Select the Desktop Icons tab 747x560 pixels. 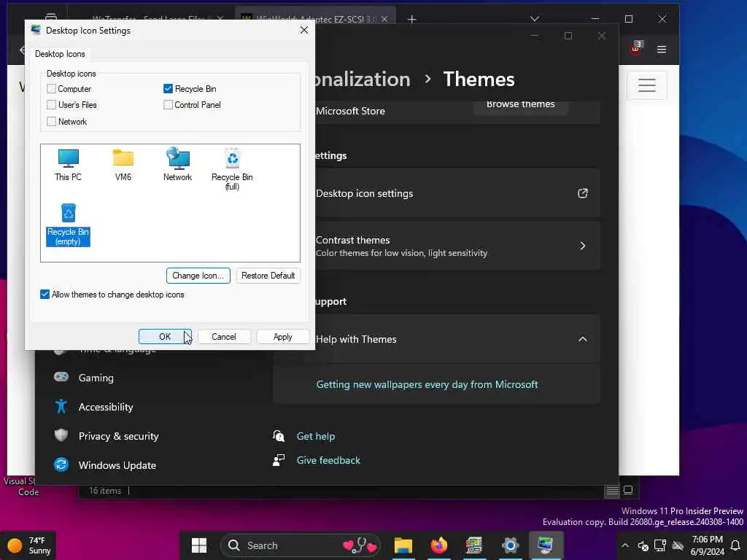pyautogui.click(x=60, y=54)
